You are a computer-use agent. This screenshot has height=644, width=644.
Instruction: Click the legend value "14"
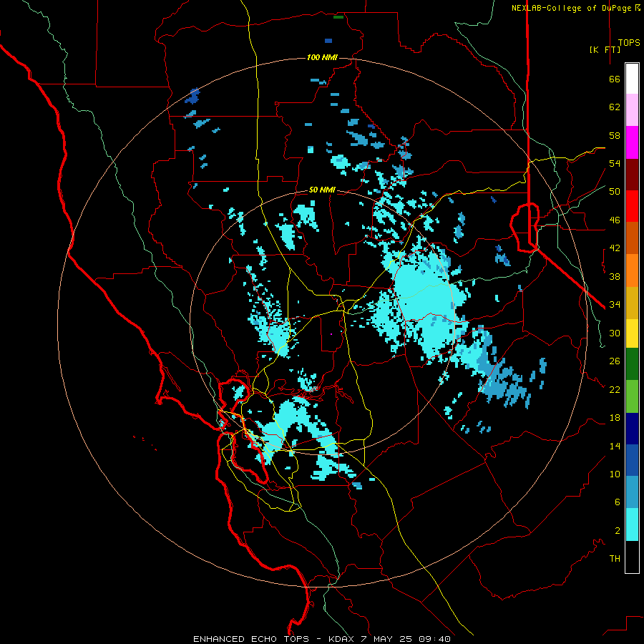coord(615,446)
